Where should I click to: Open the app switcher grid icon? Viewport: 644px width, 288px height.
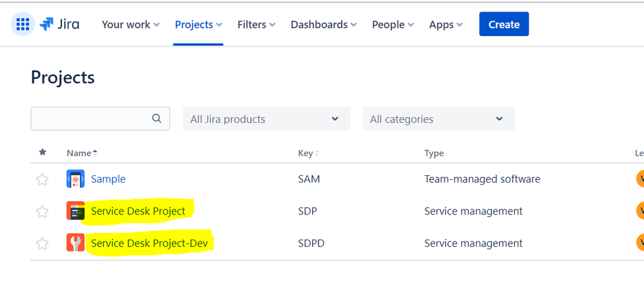coord(23,24)
